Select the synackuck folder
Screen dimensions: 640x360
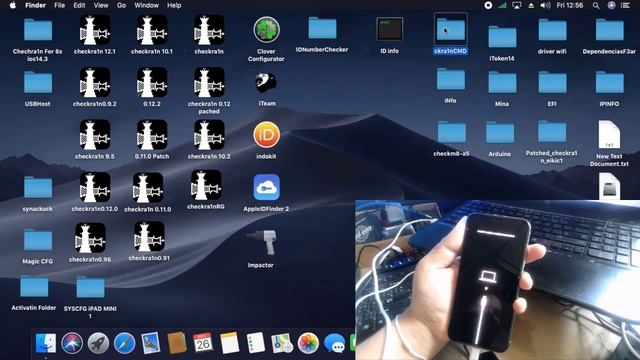tap(38, 187)
